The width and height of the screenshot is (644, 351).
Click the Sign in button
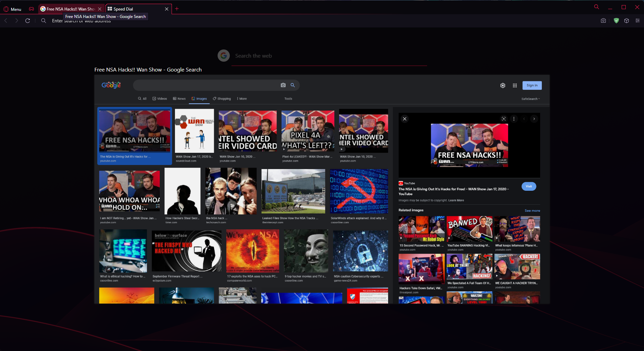click(532, 85)
